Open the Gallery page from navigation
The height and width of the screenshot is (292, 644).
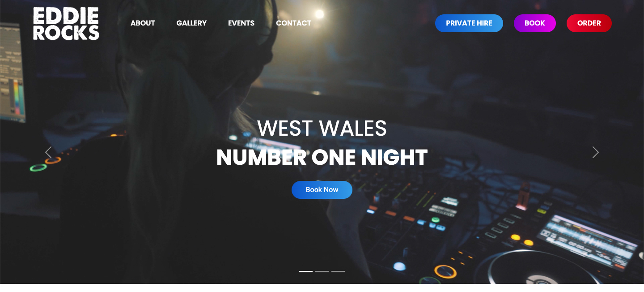pos(191,23)
